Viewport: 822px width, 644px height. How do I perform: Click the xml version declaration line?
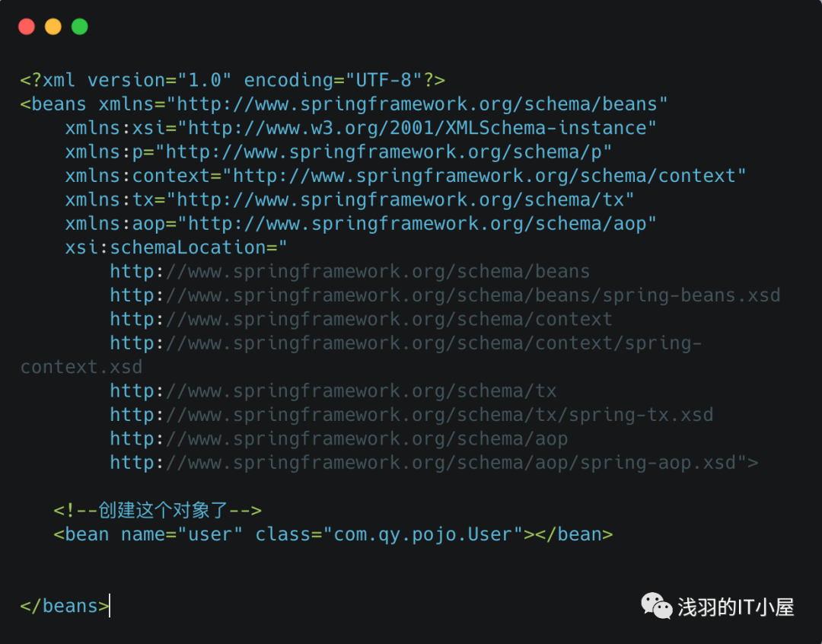coord(232,80)
